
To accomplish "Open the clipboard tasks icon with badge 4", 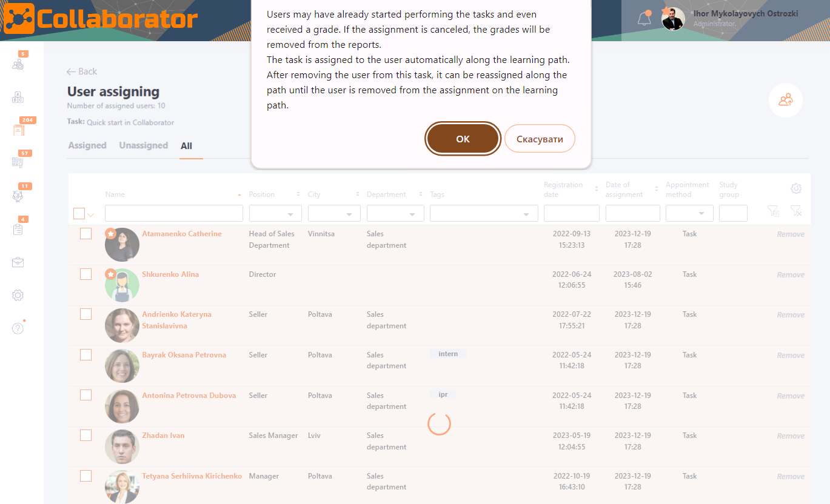I will coord(18,228).
